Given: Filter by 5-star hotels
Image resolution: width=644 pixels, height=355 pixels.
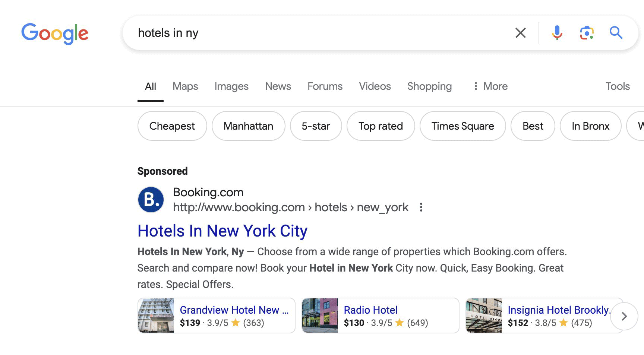Looking at the screenshot, I should click(316, 126).
